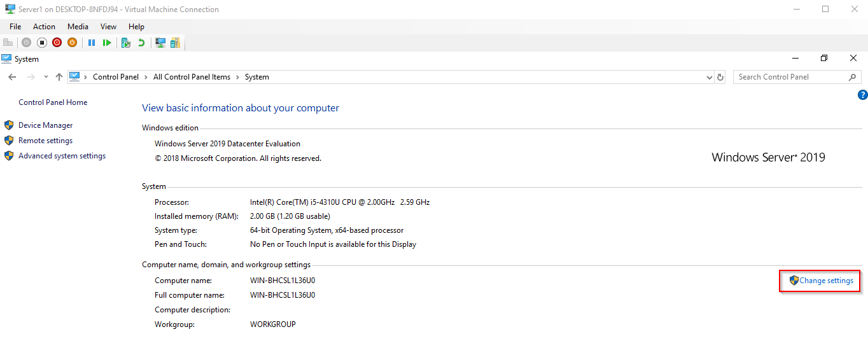Open Advanced system settings
This screenshot has width=868, height=341.
click(x=62, y=156)
